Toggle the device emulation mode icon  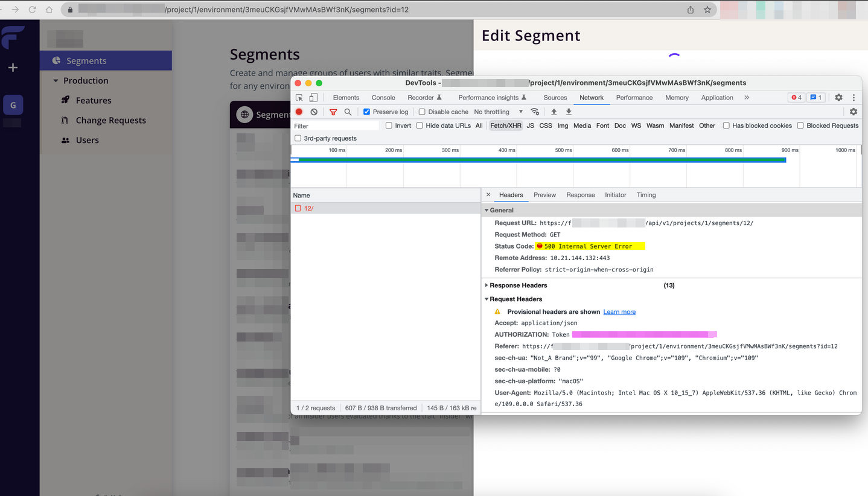313,97
